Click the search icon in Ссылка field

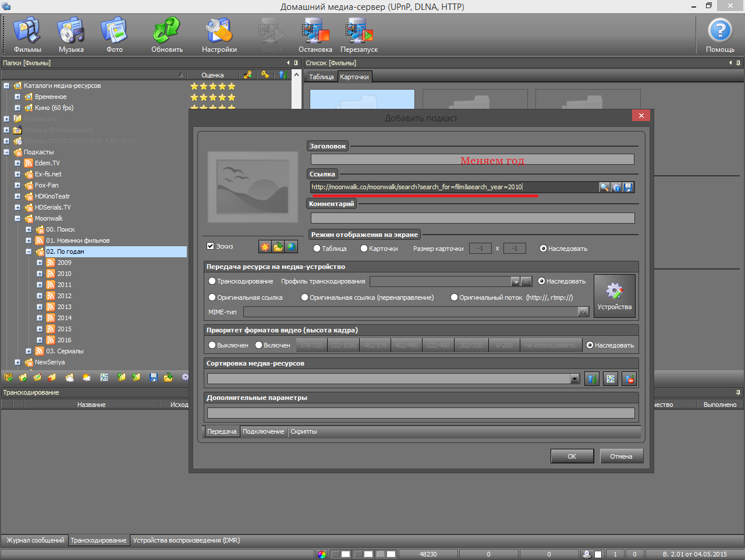[604, 187]
